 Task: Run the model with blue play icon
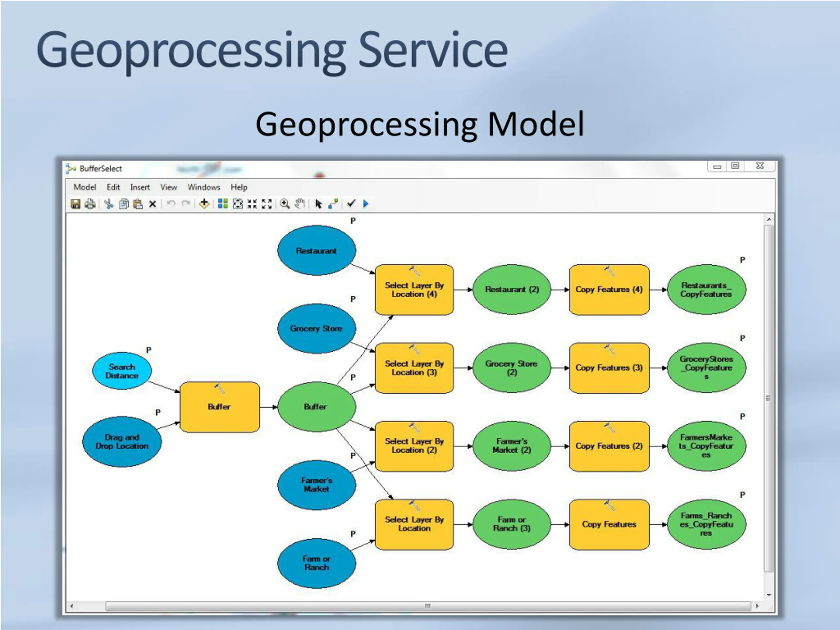[366, 204]
